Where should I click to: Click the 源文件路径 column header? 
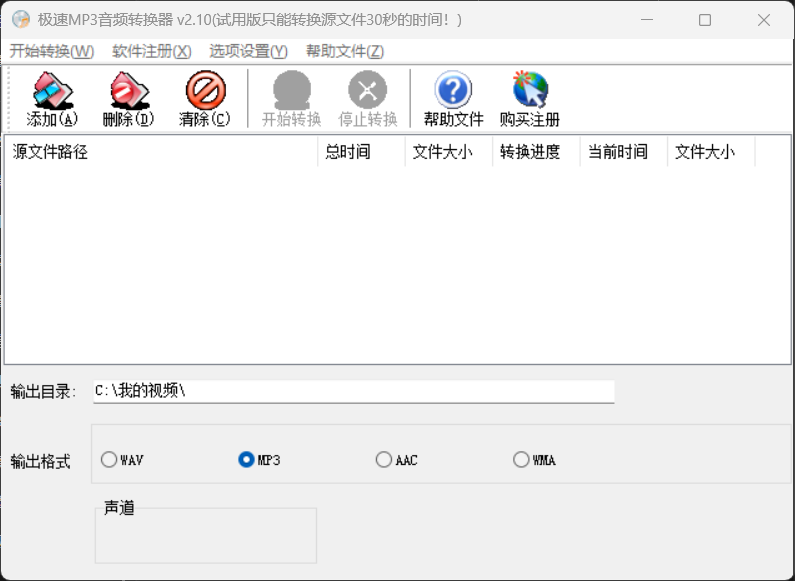click(x=161, y=152)
